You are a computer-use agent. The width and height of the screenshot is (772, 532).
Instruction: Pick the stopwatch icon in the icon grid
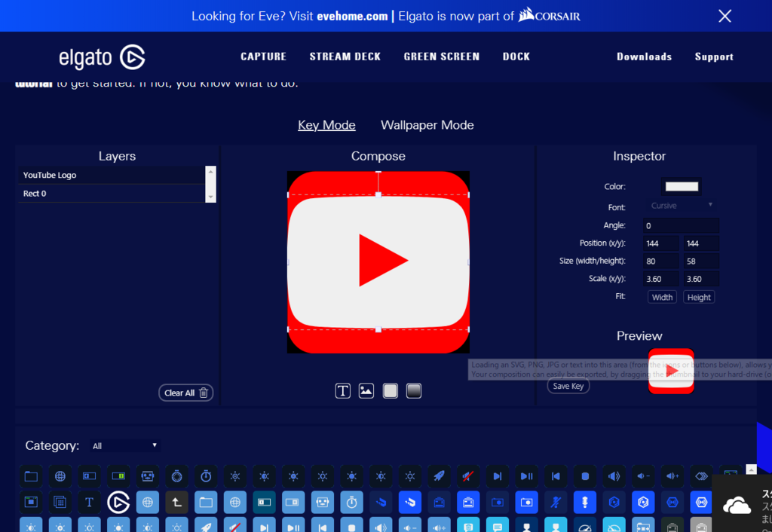pyautogui.click(x=206, y=476)
